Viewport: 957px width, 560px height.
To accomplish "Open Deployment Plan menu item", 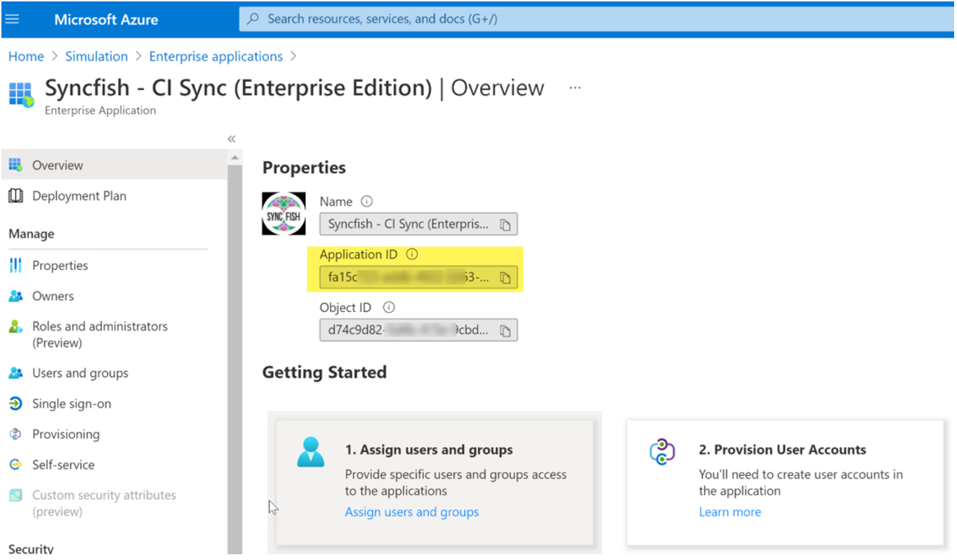I will click(79, 196).
